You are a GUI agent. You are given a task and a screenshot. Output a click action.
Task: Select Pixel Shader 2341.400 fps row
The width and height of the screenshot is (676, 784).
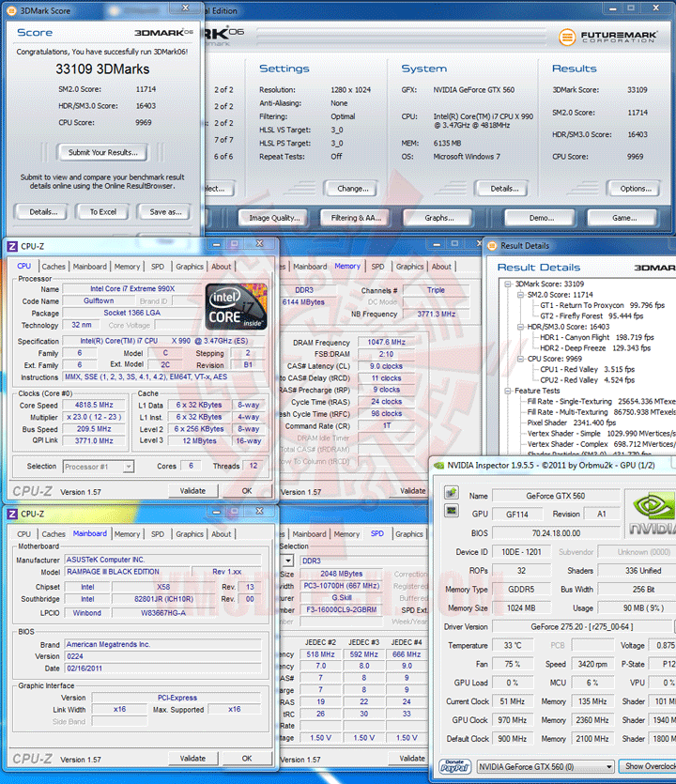pyautogui.click(x=572, y=423)
